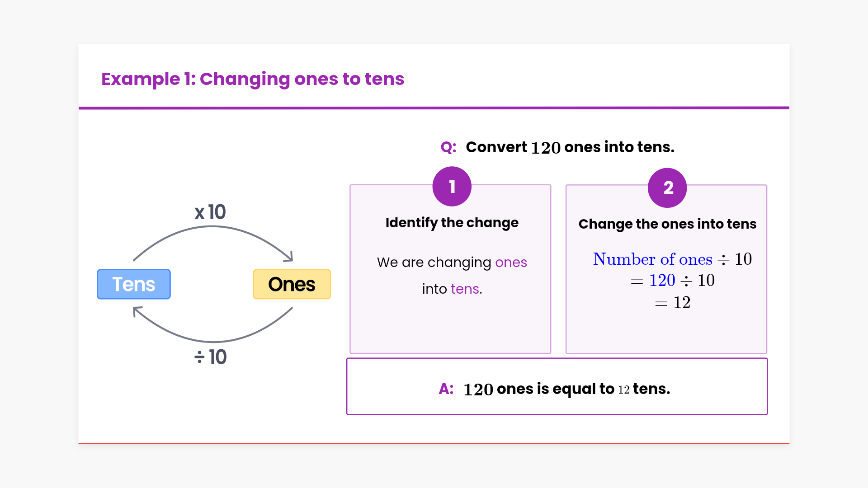Image resolution: width=868 pixels, height=488 pixels.
Task: Click the purple 'Q:' question label
Action: point(448,147)
